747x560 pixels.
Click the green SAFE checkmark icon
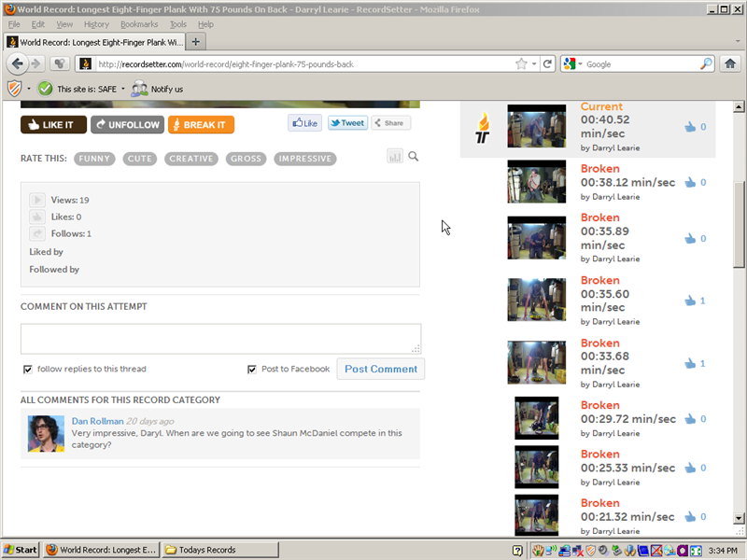(x=45, y=89)
